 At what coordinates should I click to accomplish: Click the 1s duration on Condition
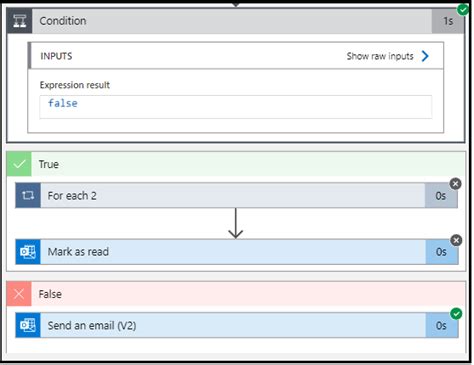pos(448,21)
